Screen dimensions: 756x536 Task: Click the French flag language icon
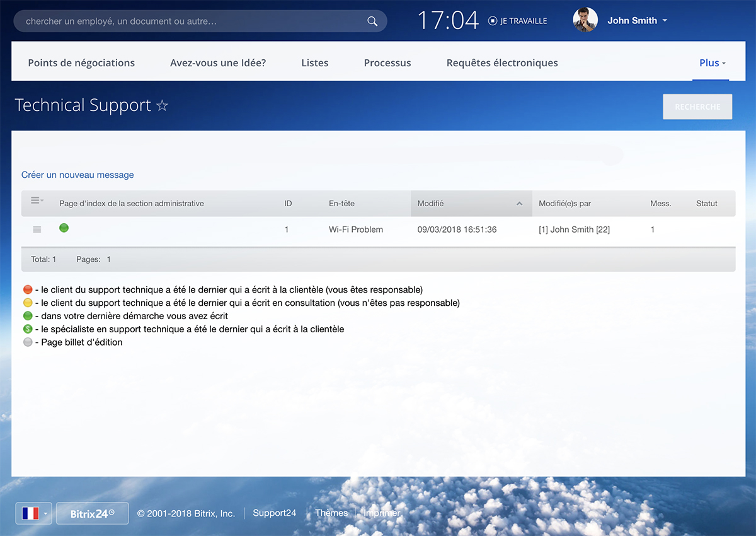[x=30, y=513]
